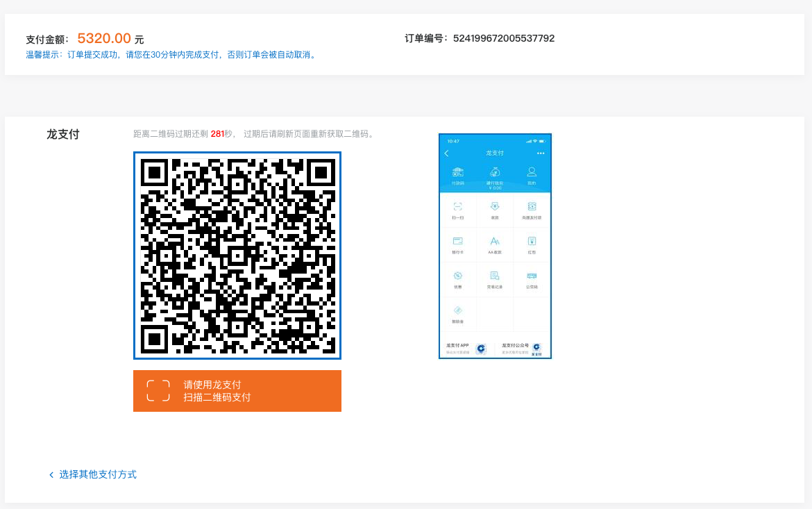Click the 红包 red packet icon
This screenshot has width=812, height=509.
[532, 241]
